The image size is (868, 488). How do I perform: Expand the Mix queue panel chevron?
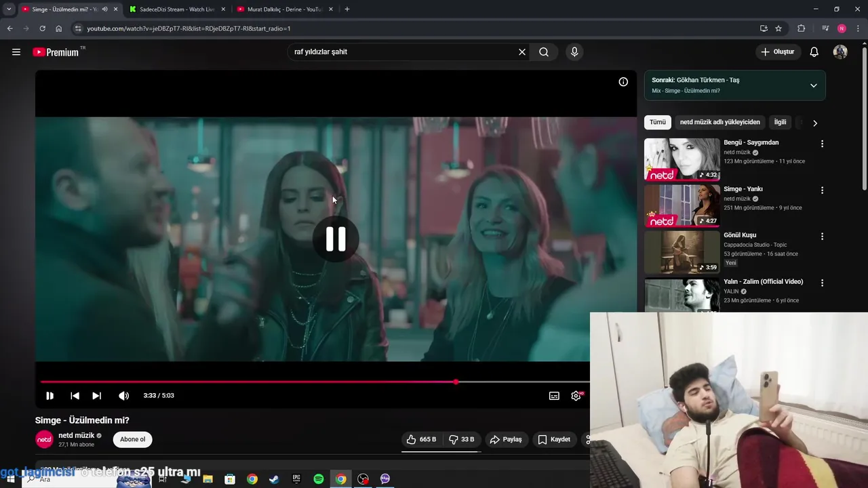(x=814, y=85)
